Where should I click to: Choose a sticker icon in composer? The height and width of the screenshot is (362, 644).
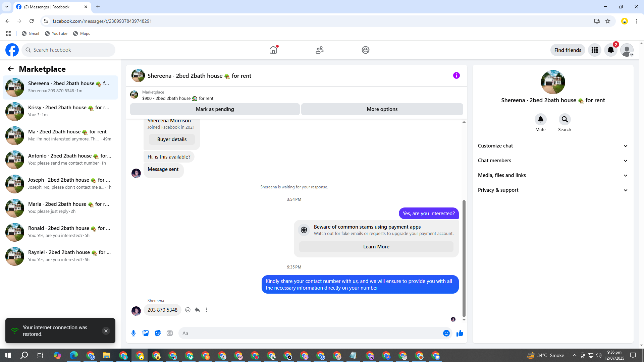tap(158, 333)
